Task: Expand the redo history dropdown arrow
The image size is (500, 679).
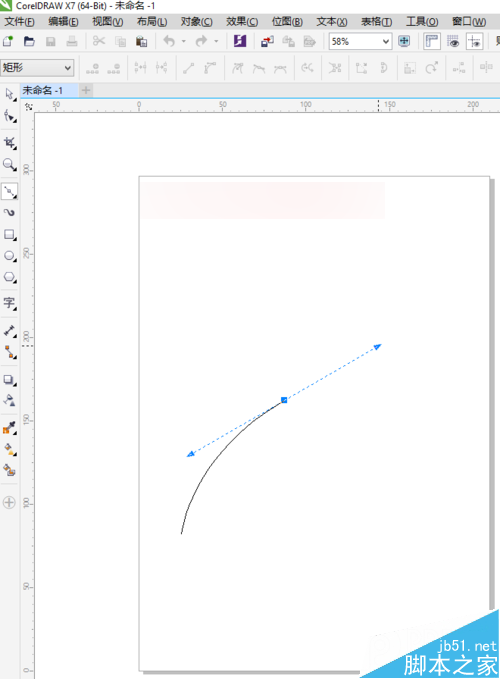Action: coord(216,42)
